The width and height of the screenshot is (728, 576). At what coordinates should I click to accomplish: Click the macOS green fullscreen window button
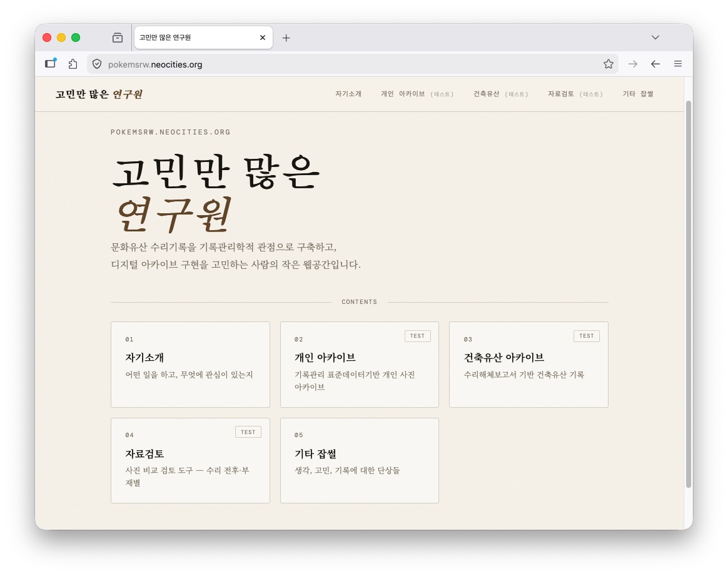76,38
